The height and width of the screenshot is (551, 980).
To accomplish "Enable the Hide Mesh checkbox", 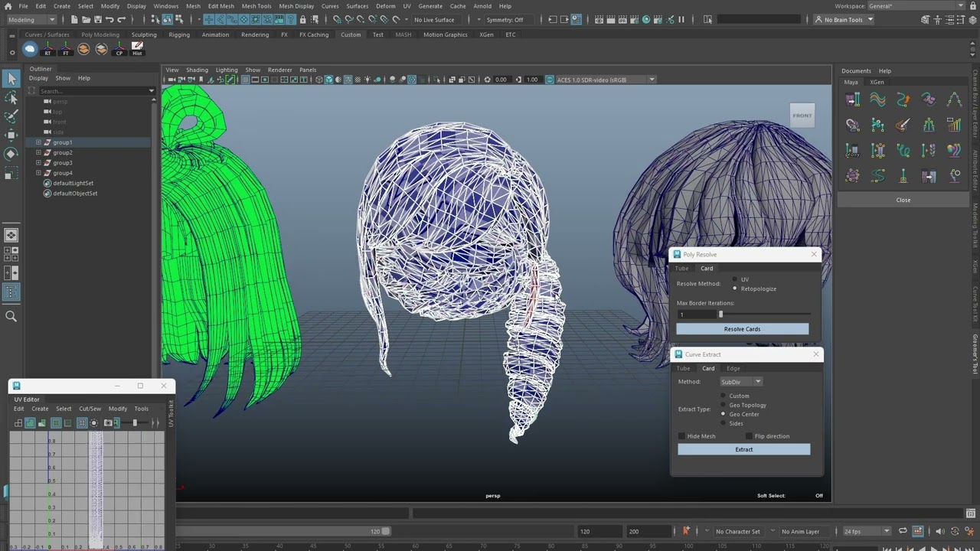I will 682,436.
